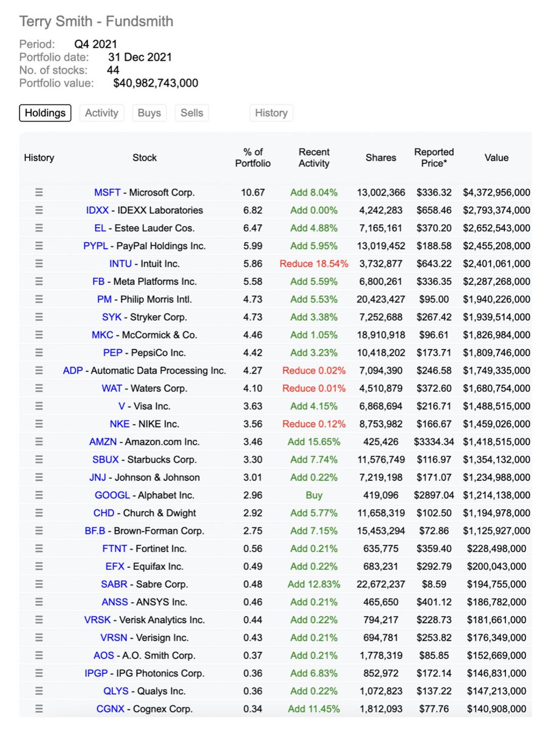Open history icon for Waters Corp. row
The width and height of the screenshot is (560, 729).
click(x=39, y=389)
